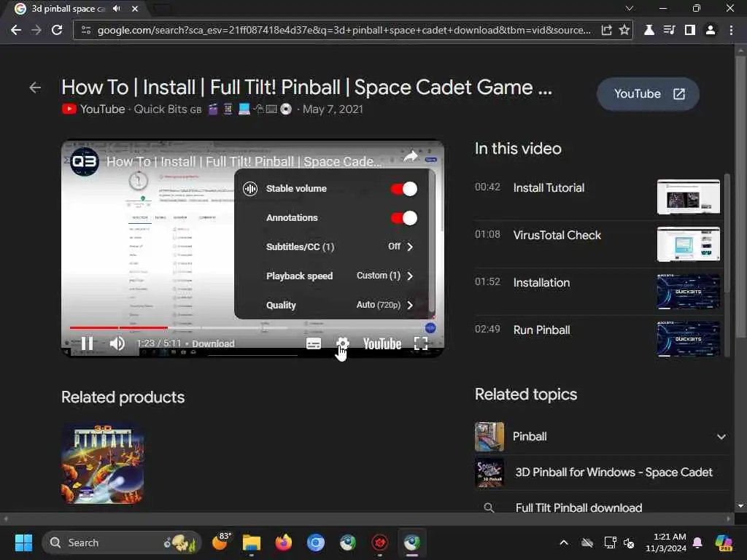
Task: Bookmark this page with the star
Action: click(x=624, y=30)
